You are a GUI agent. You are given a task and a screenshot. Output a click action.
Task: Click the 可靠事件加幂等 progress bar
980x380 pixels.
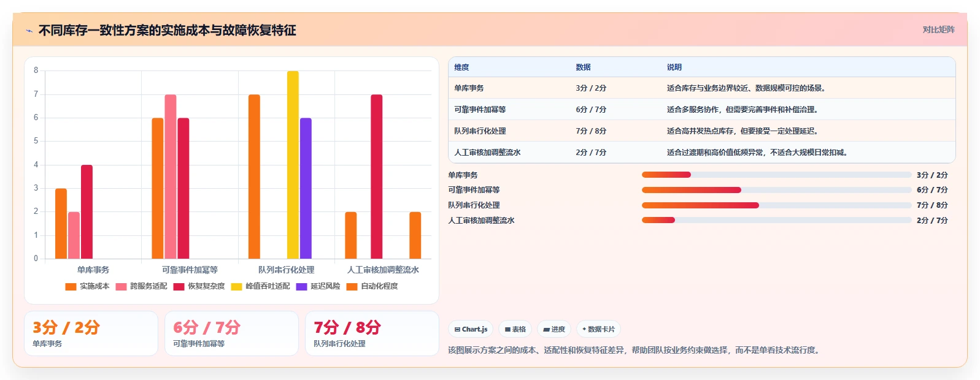pos(776,190)
